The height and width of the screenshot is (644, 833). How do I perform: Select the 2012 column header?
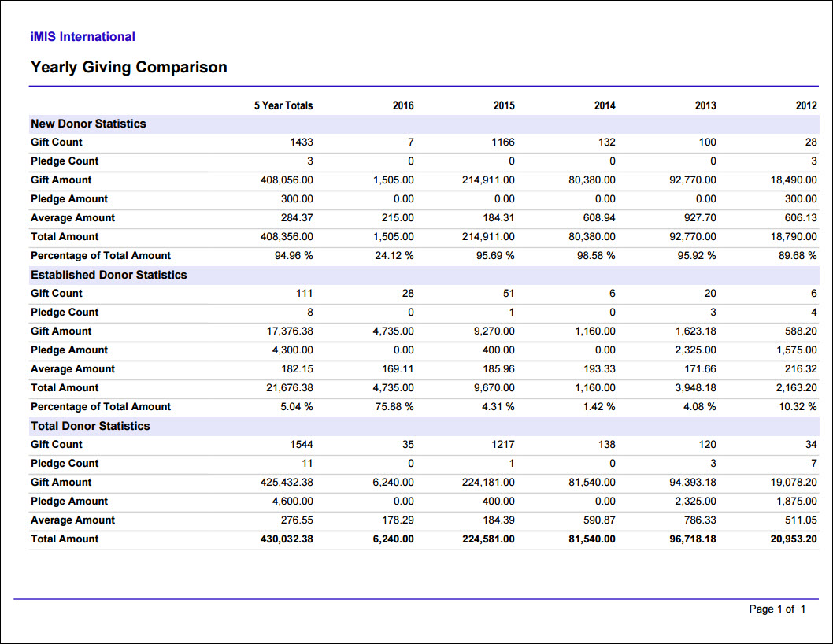pyautogui.click(x=806, y=105)
